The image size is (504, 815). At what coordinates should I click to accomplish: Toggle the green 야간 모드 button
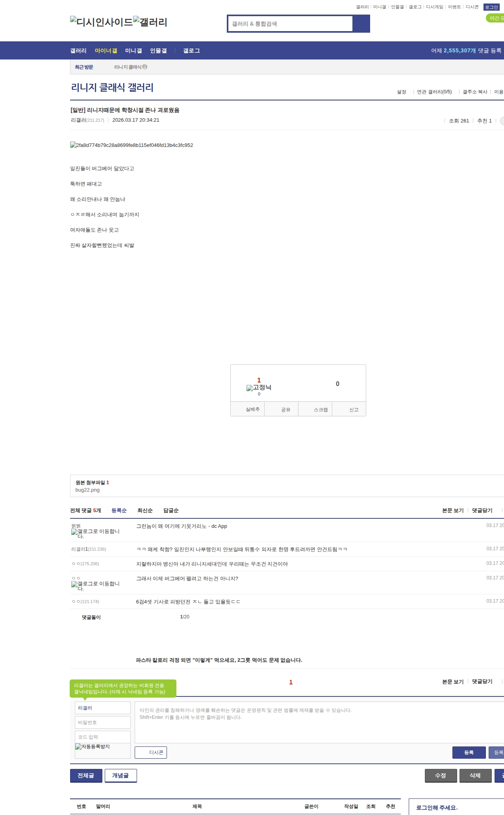495,18
